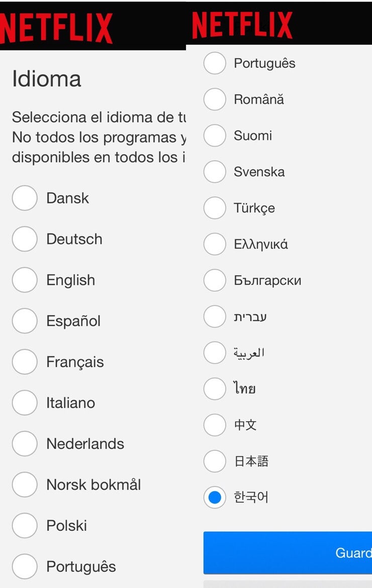Choose Suomi from the list
Image resolution: width=372 pixels, height=588 pixels.
(x=215, y=136)
